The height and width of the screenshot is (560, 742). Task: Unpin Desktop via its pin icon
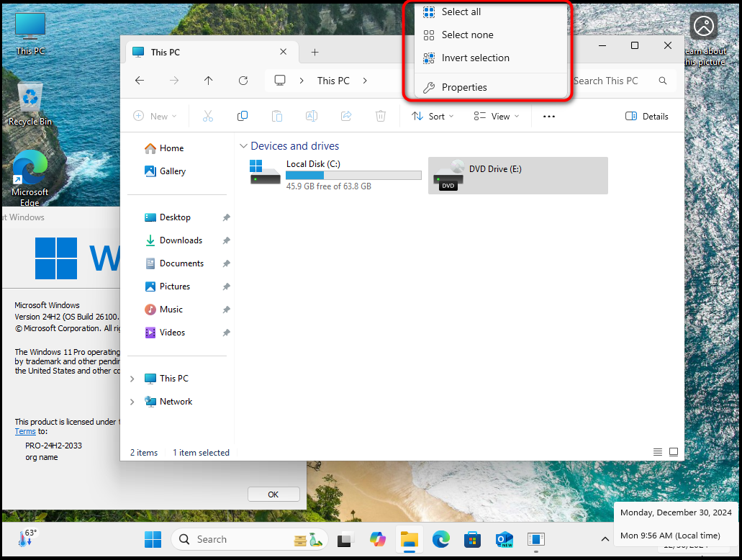point(226,218)
